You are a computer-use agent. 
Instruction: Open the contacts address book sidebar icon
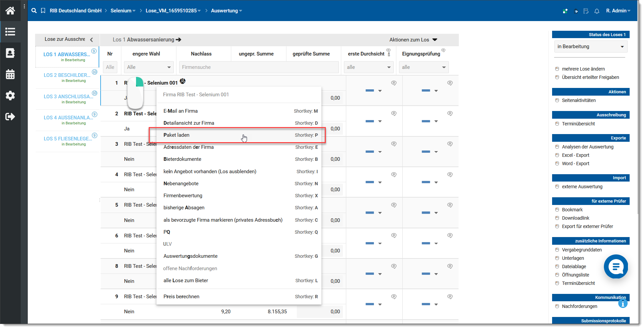tap(10, 53)
